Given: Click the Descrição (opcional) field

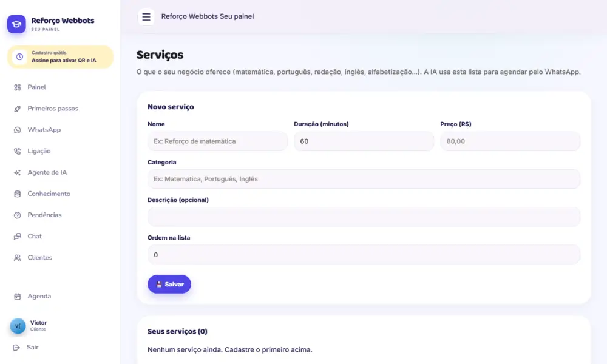Looking at the screenshot, I should coord(364,217).
